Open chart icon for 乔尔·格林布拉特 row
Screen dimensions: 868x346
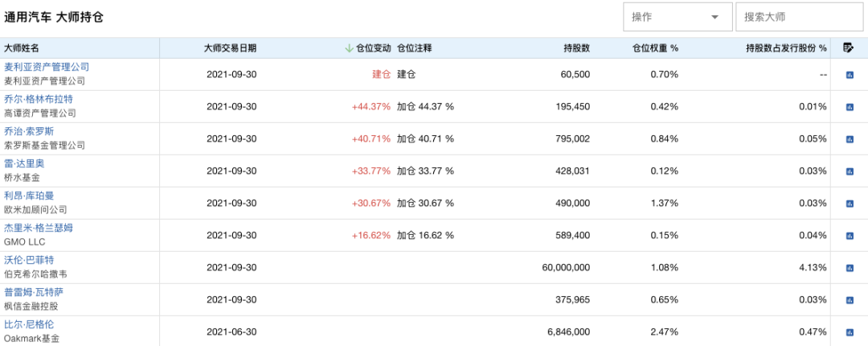pyautogui.click(x=850, y=107)
